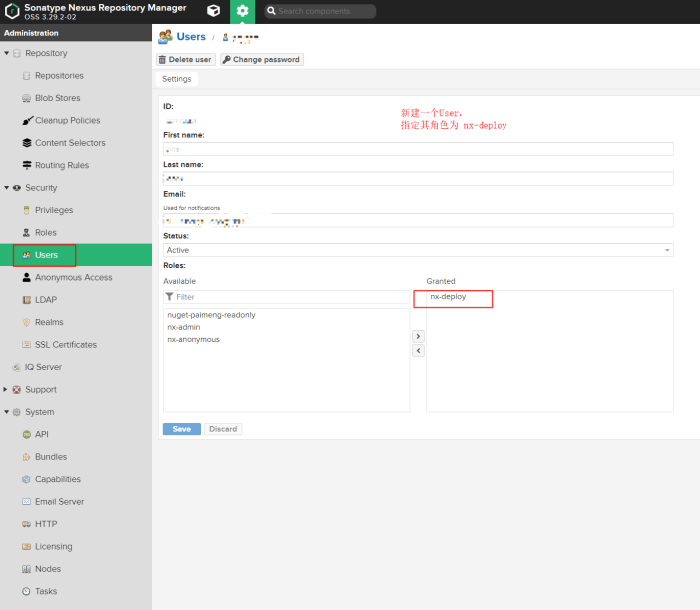Open the Browse cube icon in header
This screenshot has width=700, height=610.
pos(213,11)
